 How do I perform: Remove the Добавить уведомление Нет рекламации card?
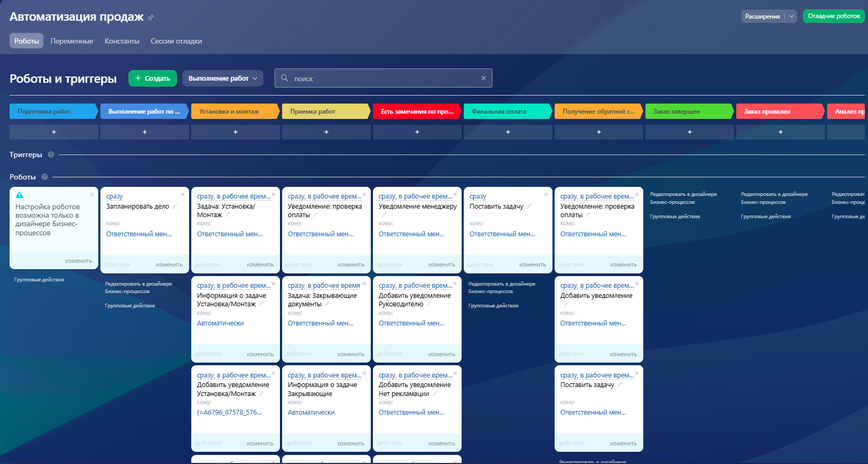[455, 373]
